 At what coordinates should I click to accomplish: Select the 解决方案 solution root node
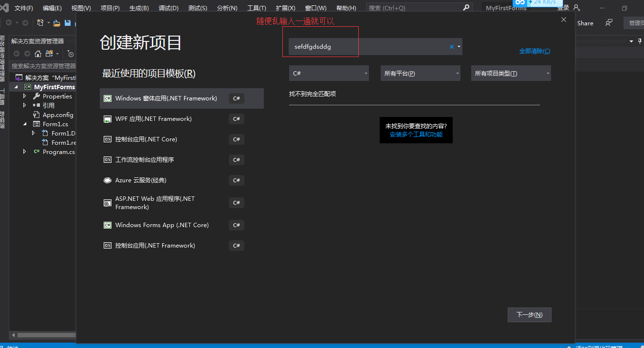46,77
